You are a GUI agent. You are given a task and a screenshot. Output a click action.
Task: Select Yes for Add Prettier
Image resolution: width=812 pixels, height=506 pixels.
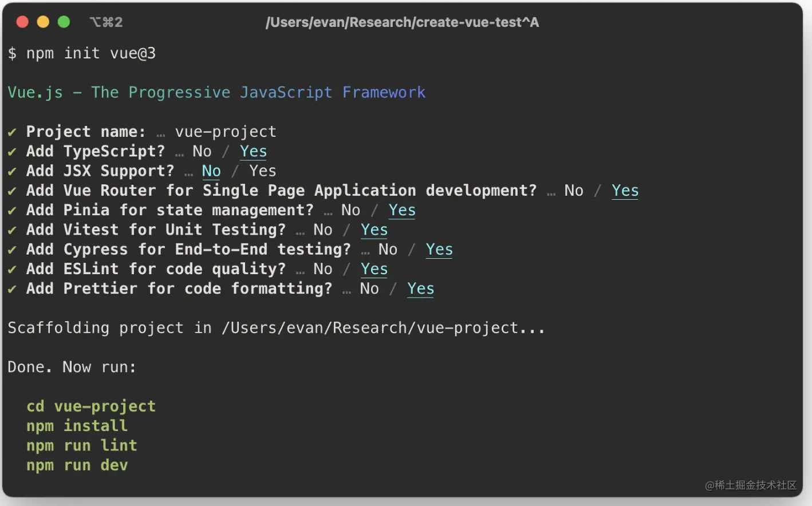[421, 288]
